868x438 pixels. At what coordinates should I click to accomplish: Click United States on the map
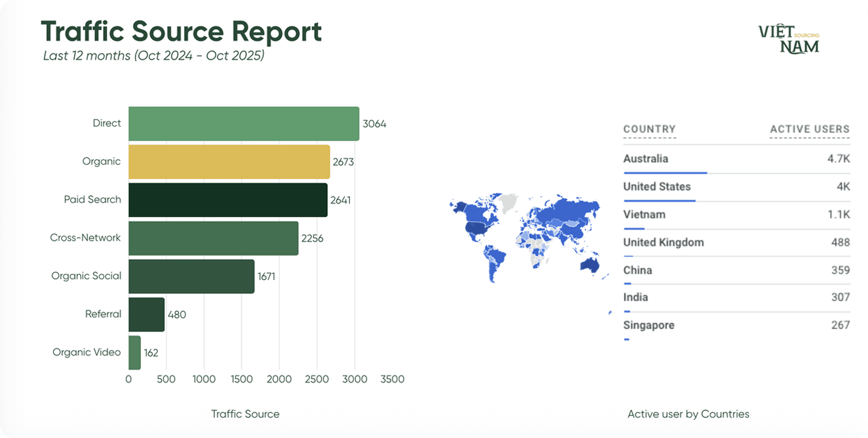click(476, 228)
